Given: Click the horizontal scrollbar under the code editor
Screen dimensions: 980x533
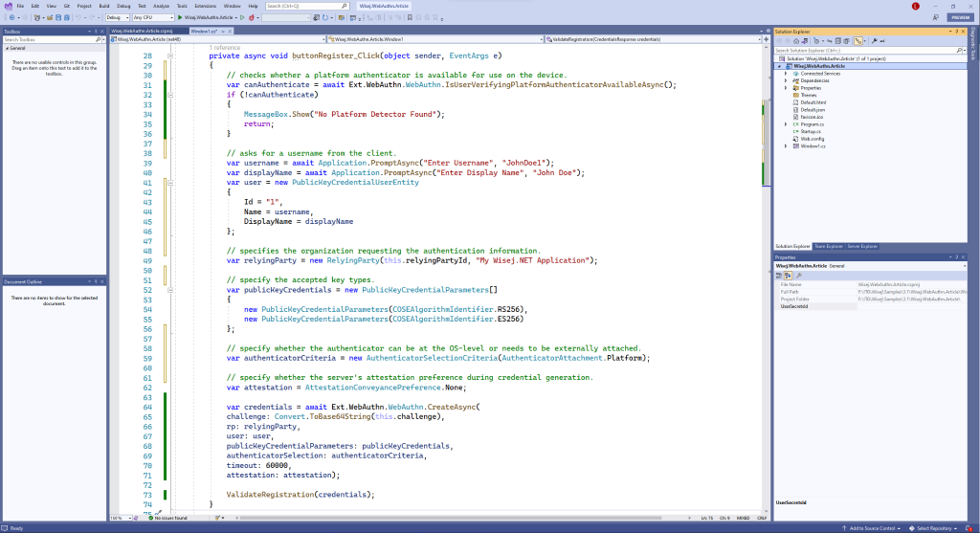Looking at the screenshot, I should [450, 518].
